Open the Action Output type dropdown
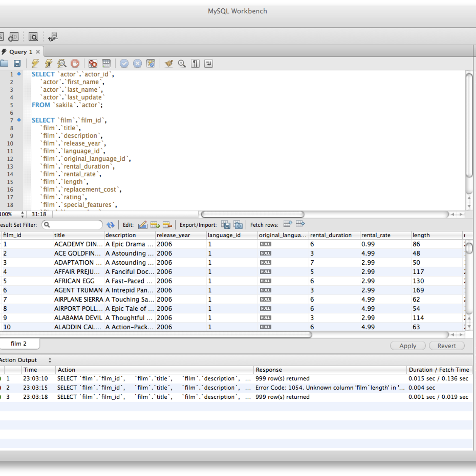 (x=50, y=360)
